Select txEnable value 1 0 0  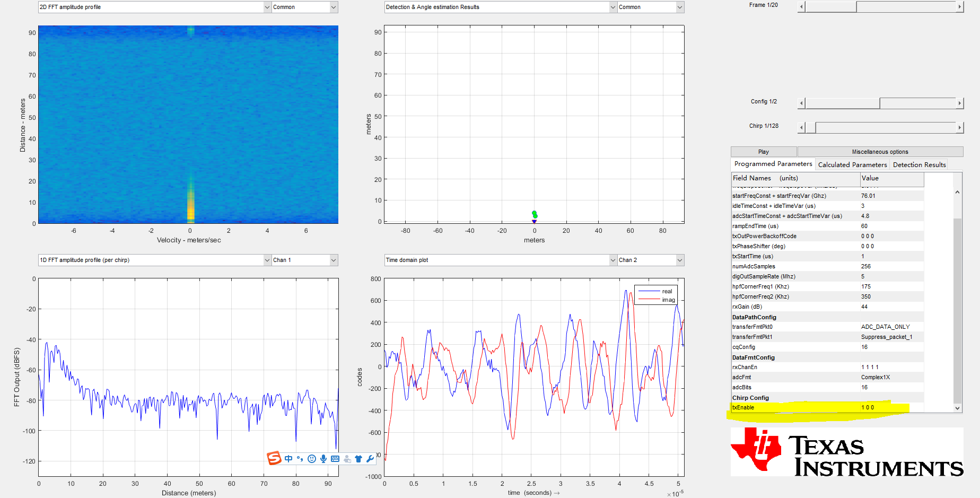point(867,407)
